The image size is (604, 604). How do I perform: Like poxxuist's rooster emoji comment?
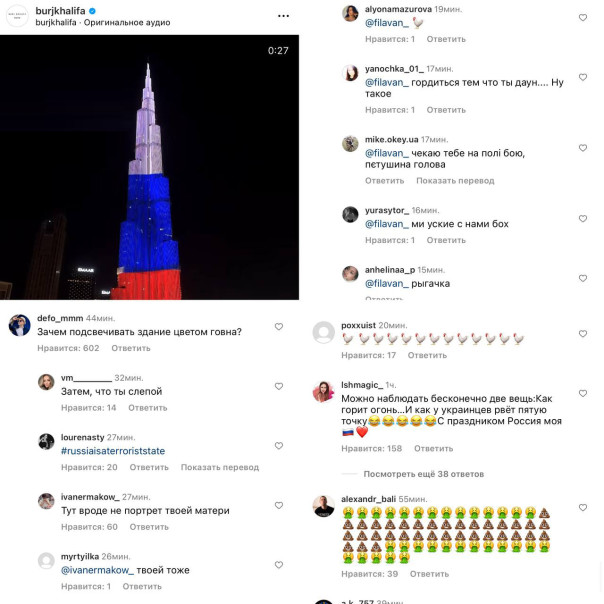click(583, 334)
